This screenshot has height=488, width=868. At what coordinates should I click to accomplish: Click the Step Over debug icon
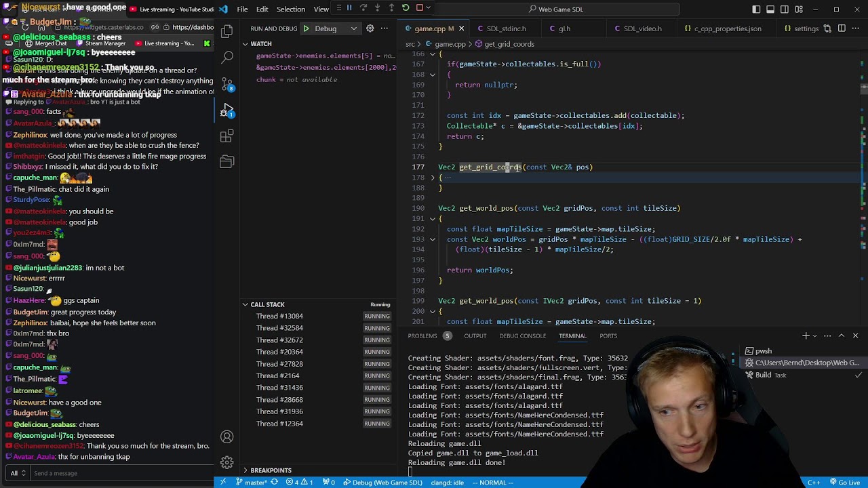pos(363,8)
